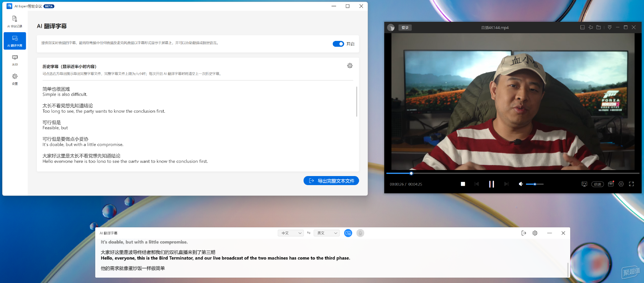Select the text 'Simple is also difficult.'

(65, 95)
